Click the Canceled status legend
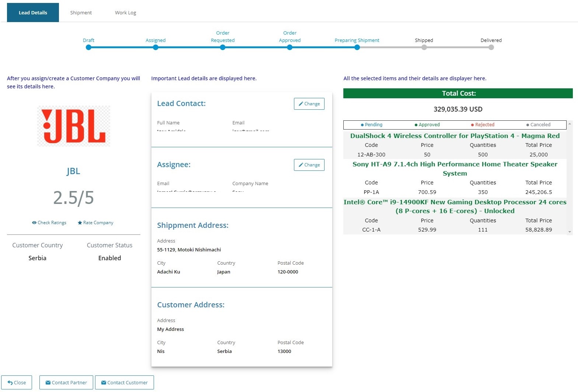Screen dimensions: 578x392 point(538,125)
